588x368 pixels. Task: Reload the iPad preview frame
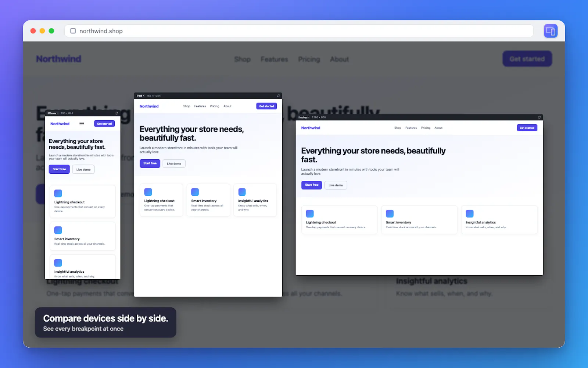coord(279,96)
